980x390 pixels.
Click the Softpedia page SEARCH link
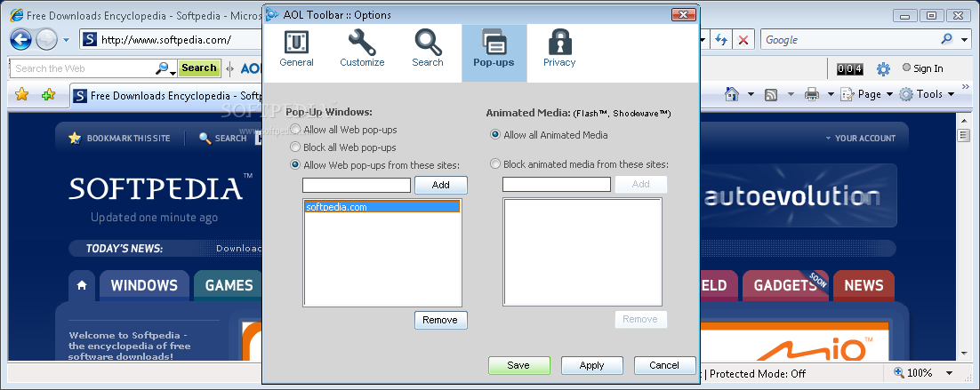(222, 138)
